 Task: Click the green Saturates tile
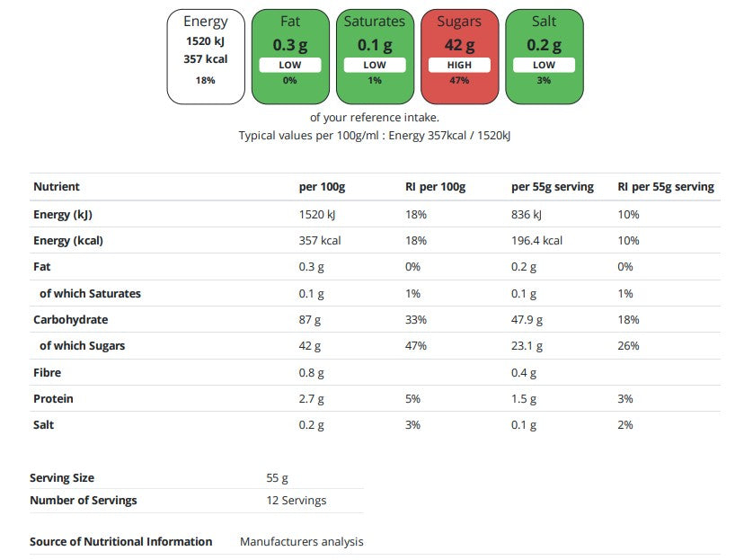pyautogui.click(x=375, y=56)
